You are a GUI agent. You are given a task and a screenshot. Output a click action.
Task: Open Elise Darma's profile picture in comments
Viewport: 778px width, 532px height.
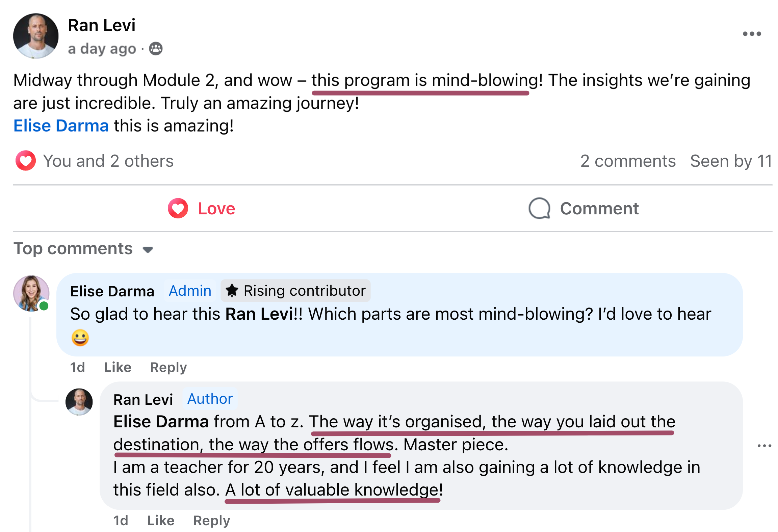(x=31, y=293)
